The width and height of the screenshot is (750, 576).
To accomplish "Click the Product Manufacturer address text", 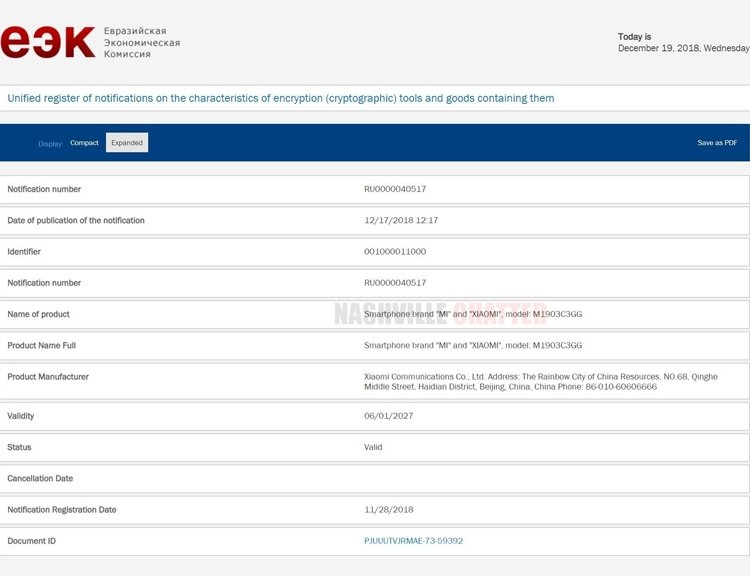I will point(540,382).
